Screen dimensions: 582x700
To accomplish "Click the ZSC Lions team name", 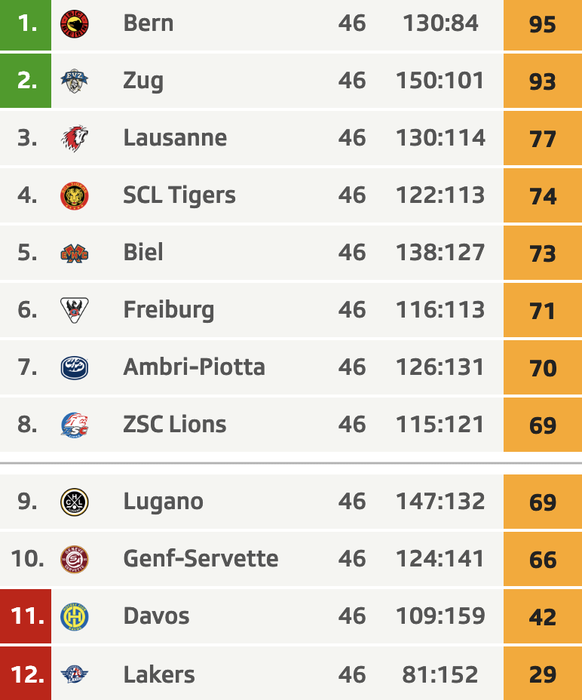I will tap(175, 424).
